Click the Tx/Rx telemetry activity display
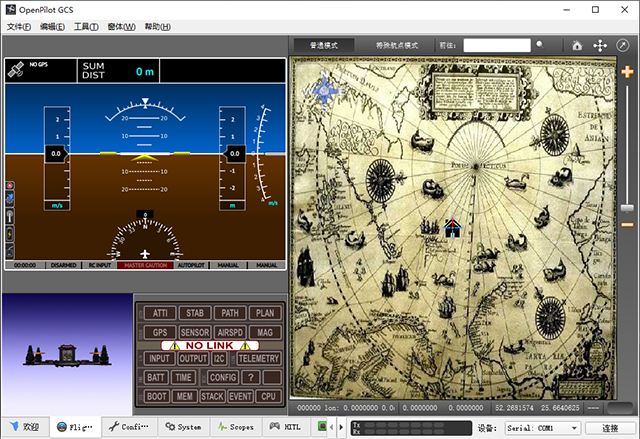 tap(411, 428)
